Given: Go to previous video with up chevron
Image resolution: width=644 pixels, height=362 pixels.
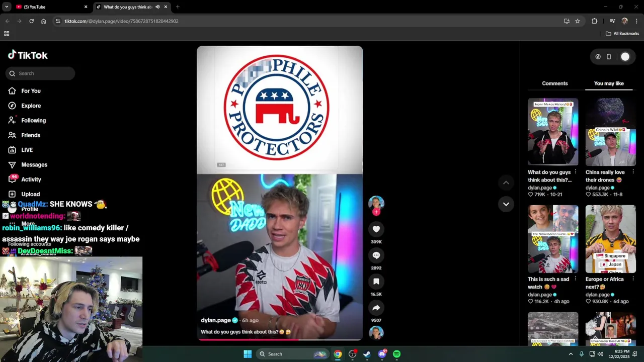Looking at the screenshot, I should click(x=506, y=183).
